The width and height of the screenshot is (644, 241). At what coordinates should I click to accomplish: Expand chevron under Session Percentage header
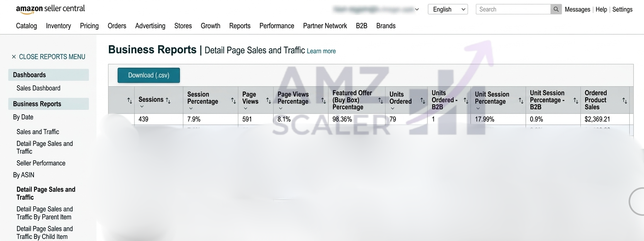(x=190, y=109)
